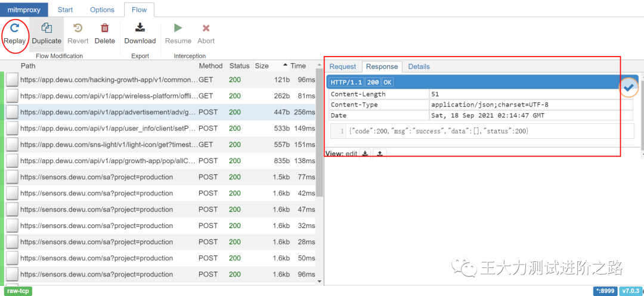Sort flows by Path column header
Viewport: 644px width, 296px height.
(29, 66)
